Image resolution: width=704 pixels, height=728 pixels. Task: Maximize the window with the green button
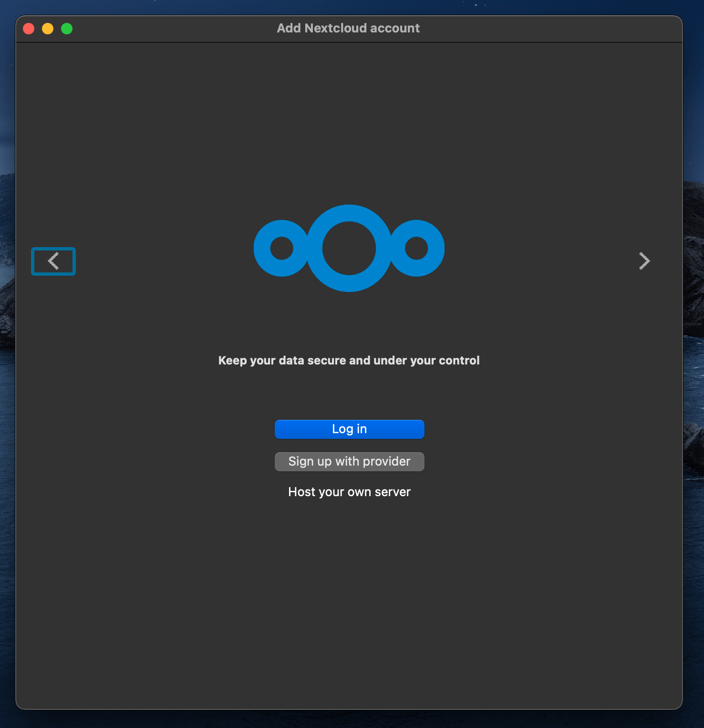click(67, 29)
